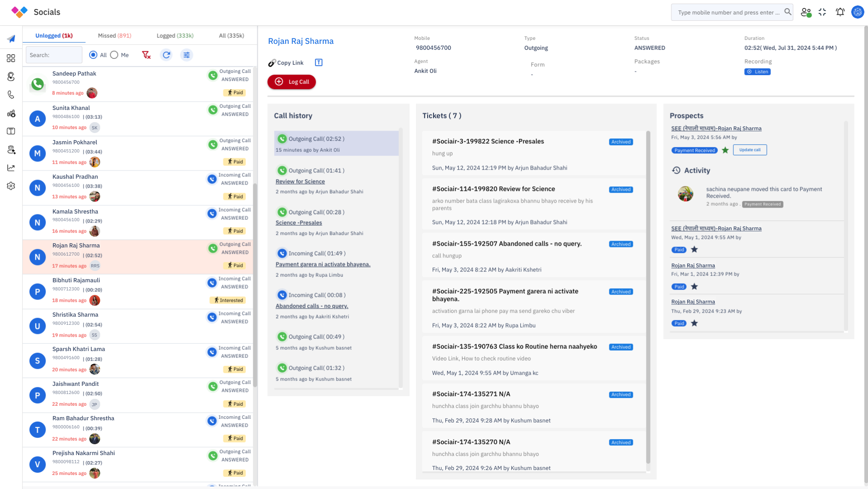868x489 pixels.
Task: Open the notifications bell
Action: tap(840, 12)
